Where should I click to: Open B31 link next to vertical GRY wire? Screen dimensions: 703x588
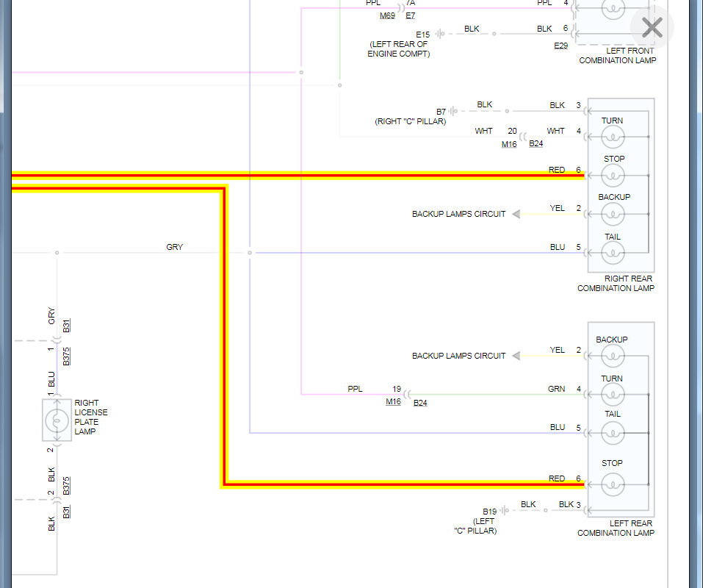(66, 326)
